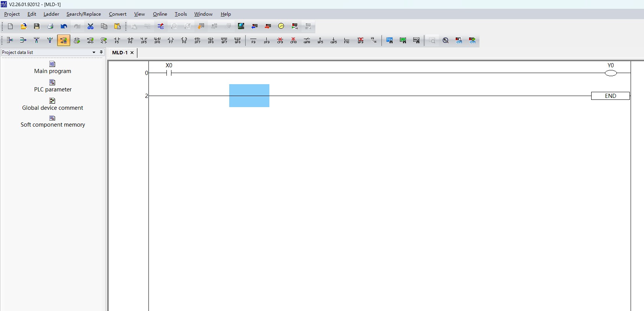Click the Undo arrow icon
This screenshot has width=644, height=311.
(x=64, y=26)
